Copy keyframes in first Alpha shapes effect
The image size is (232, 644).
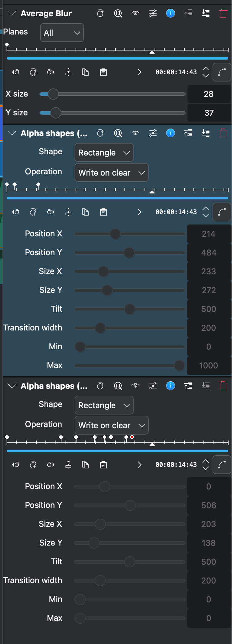[x=85, y=212]
